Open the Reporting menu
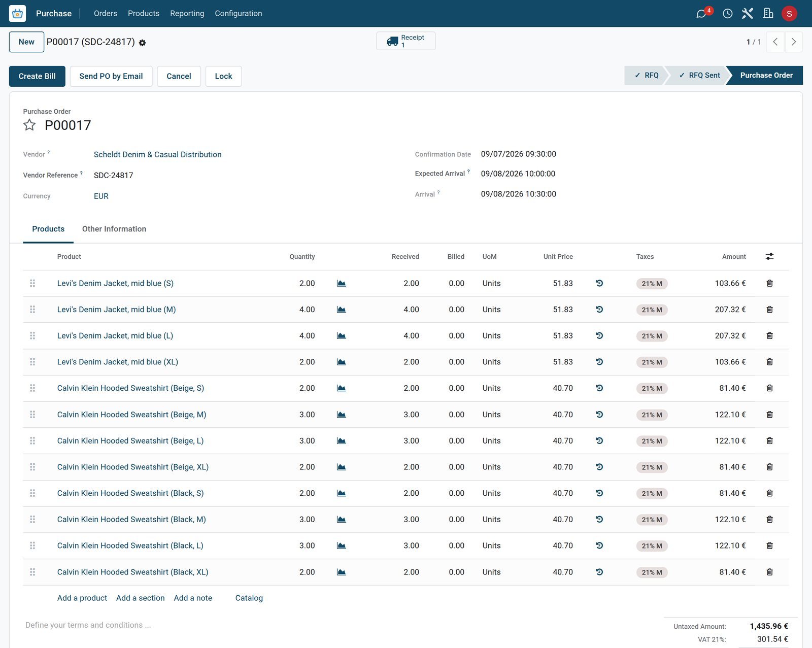Screen dimensions: 812x648 click(187, 13)
